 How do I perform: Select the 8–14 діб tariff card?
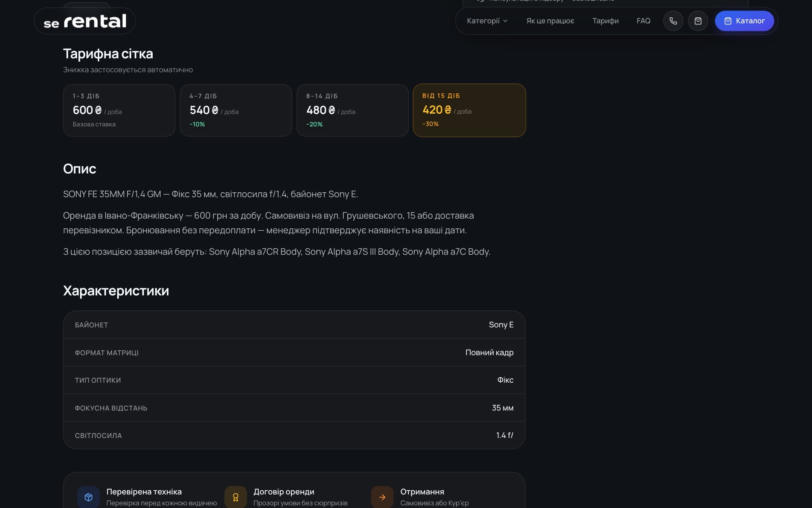[x=352, y=110]
